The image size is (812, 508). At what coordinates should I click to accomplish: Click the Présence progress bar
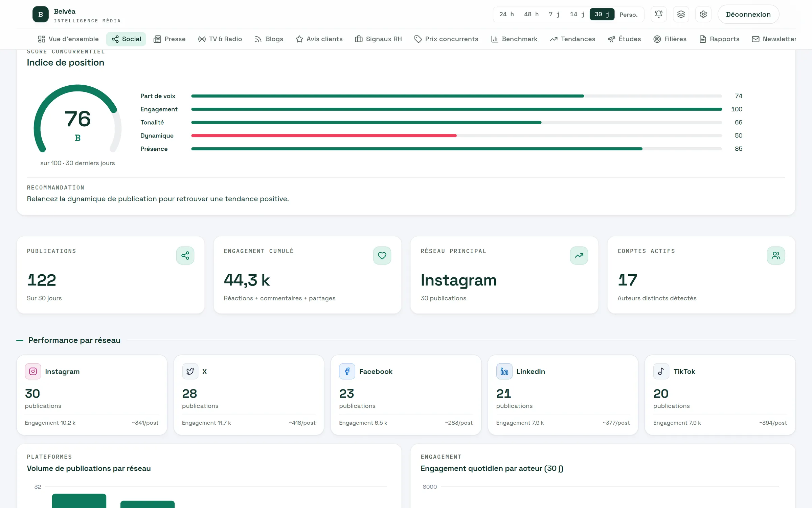[456, 149]
